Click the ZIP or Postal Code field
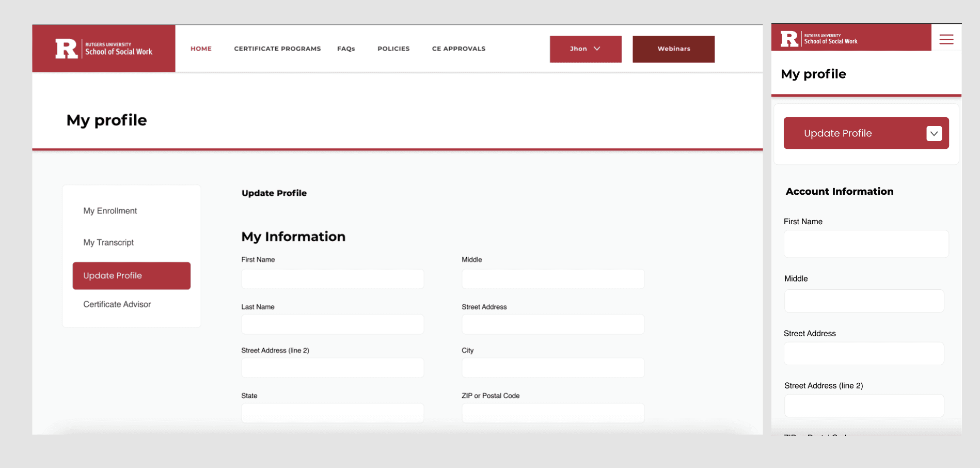This screenshot has width=980, height=468. (553, 413)
